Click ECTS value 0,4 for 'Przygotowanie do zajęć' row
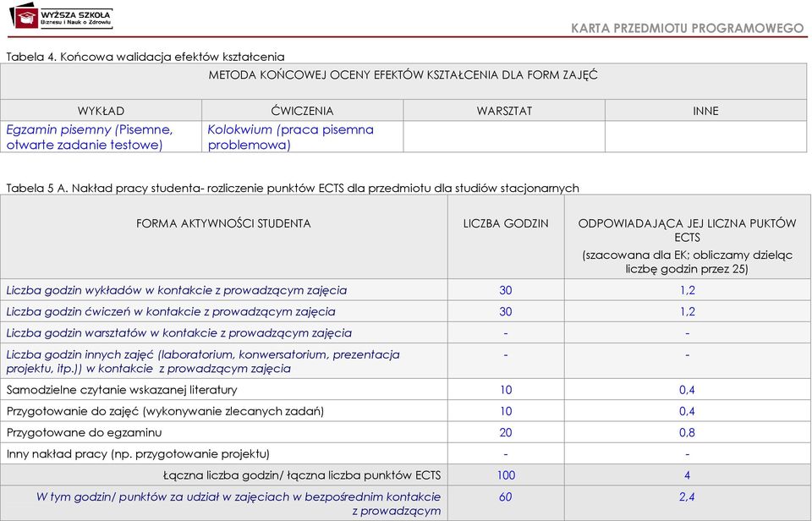Viewport: 812px width, 521px height. [x=687, y=411]
